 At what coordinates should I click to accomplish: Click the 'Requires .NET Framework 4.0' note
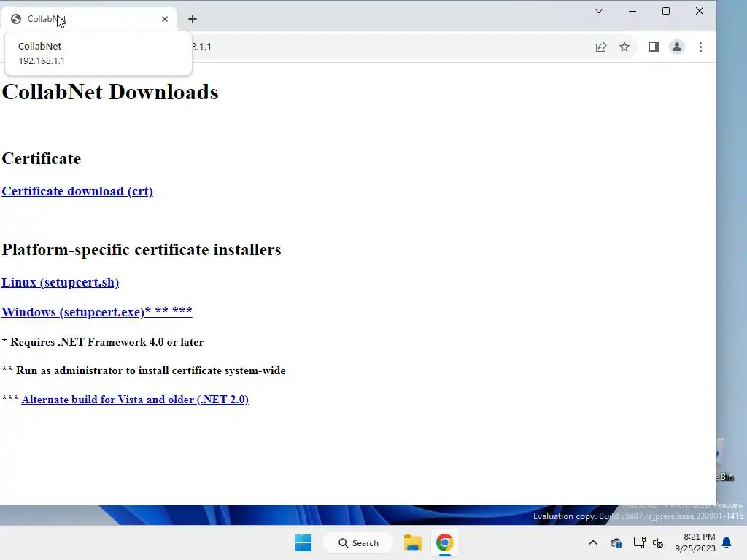pos(102,342)
